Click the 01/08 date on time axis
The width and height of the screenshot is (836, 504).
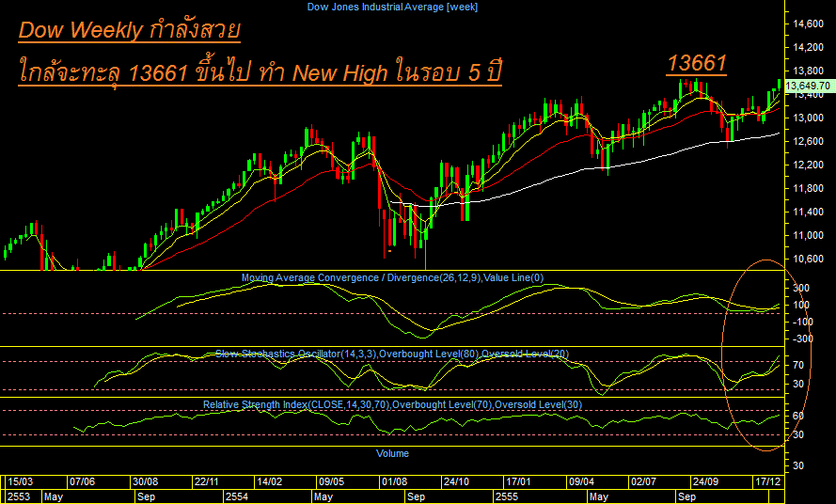(394, 481)
